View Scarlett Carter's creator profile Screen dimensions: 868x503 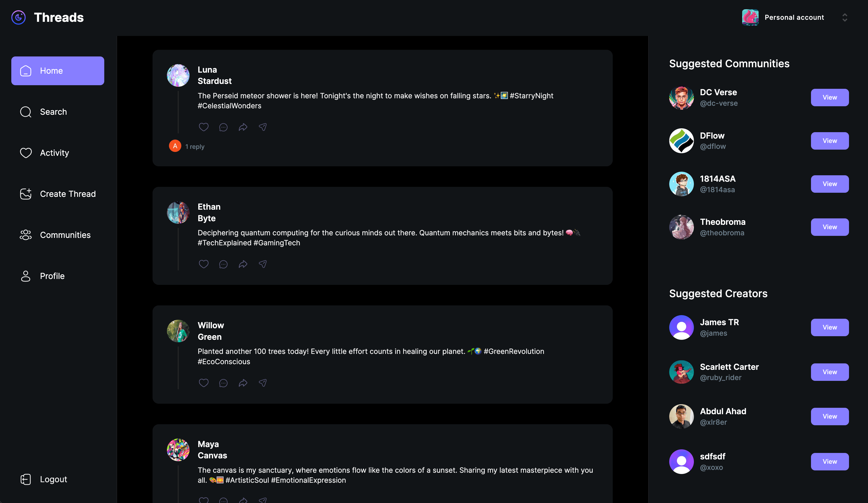point(829,372)
